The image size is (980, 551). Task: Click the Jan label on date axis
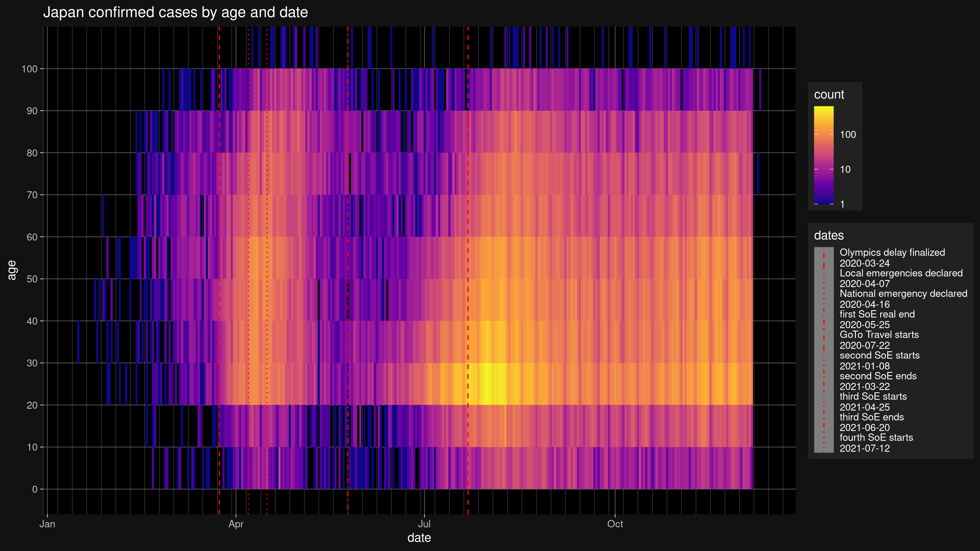pos(47,524)
